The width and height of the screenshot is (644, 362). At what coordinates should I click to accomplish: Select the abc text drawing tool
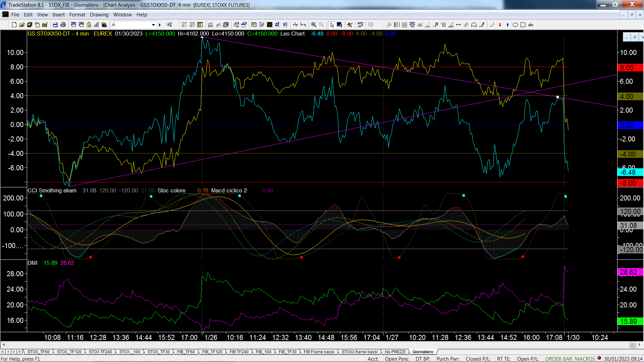[x=531, y=25]
